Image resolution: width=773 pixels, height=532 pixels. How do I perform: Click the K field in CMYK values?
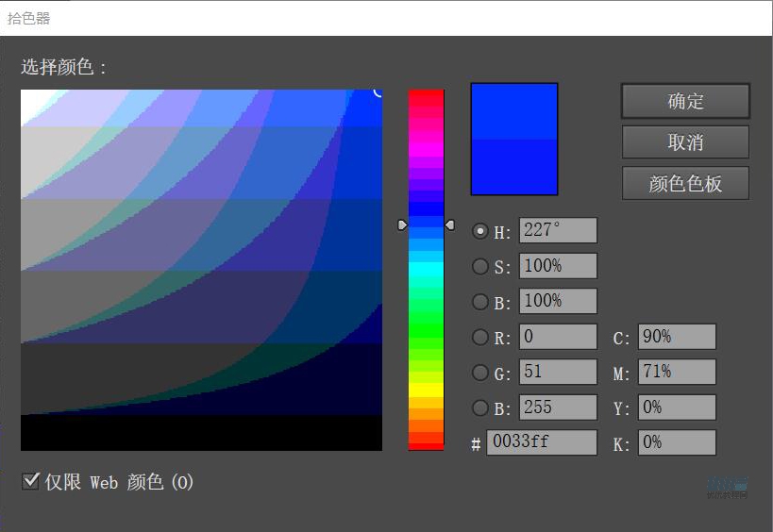(x=677, y=442)
